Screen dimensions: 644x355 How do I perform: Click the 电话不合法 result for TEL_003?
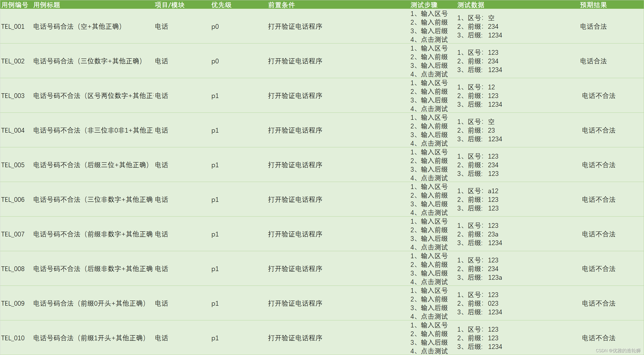tap(598, 96)
